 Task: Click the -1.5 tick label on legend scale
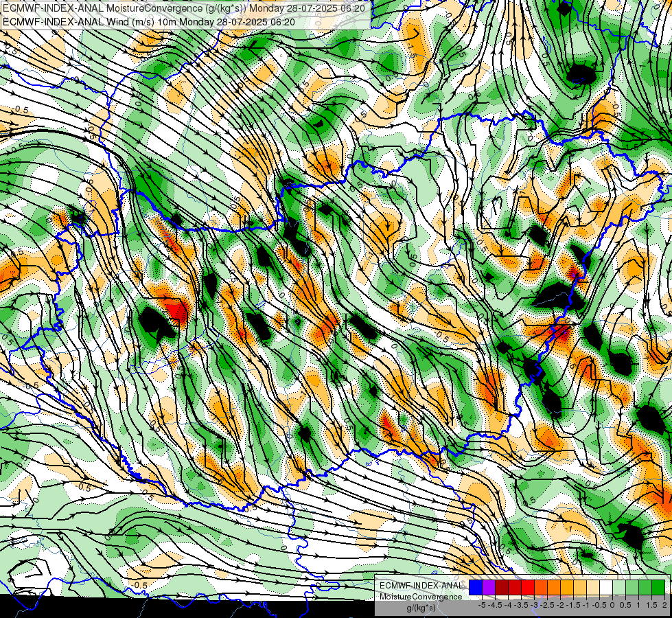(x=573, y=605)
